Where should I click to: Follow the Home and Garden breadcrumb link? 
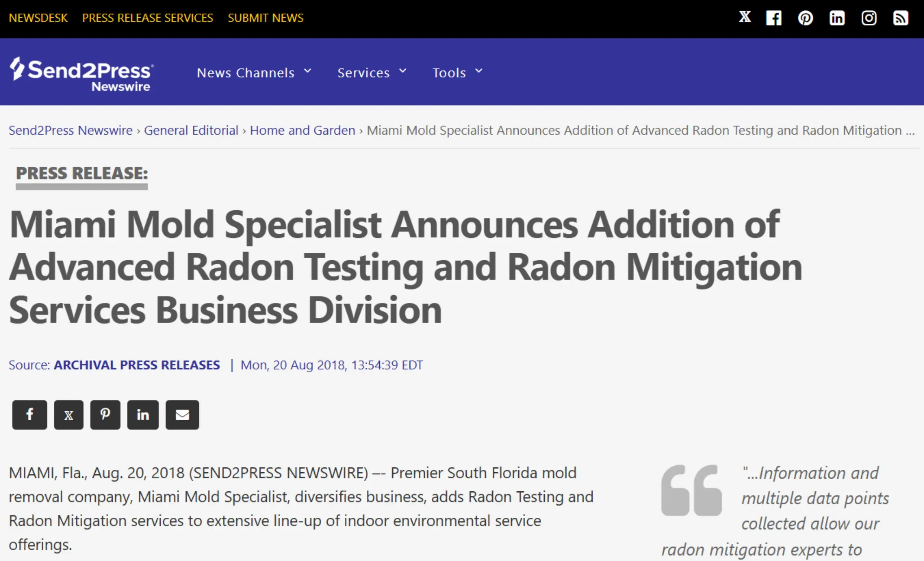click(302, 130)
